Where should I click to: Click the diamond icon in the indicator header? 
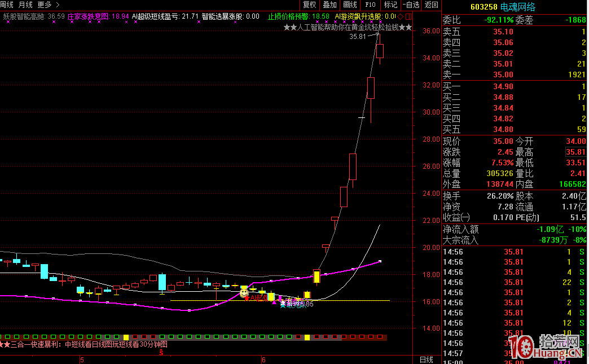click(400, 17)
